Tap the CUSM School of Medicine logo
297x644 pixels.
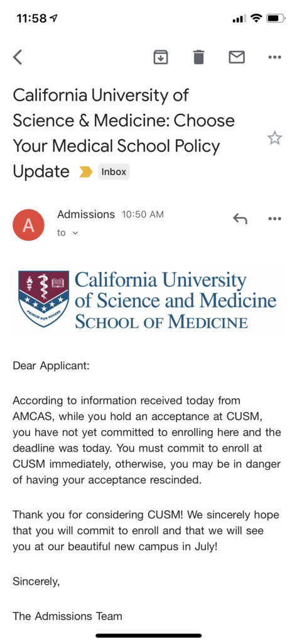(148, 299)
